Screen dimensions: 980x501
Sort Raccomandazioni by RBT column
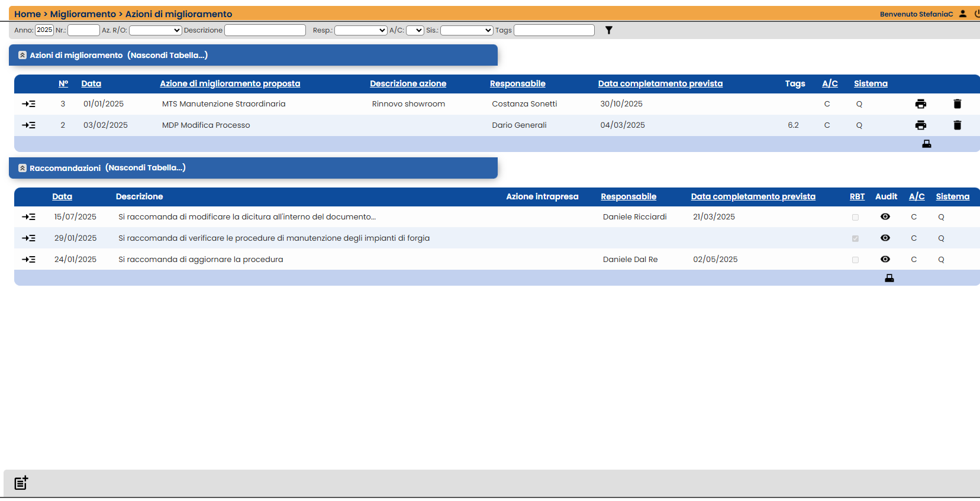coord(857,196)
